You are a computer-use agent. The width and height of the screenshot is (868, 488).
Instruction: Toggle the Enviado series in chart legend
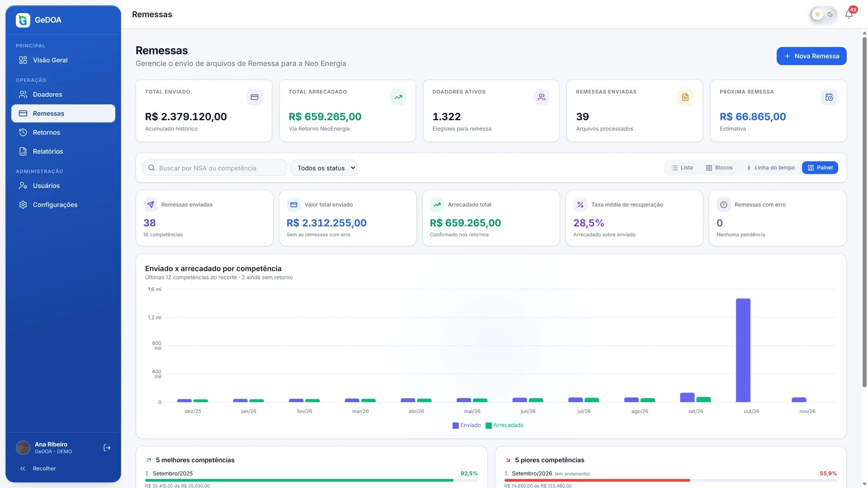(x=467, y=425)
